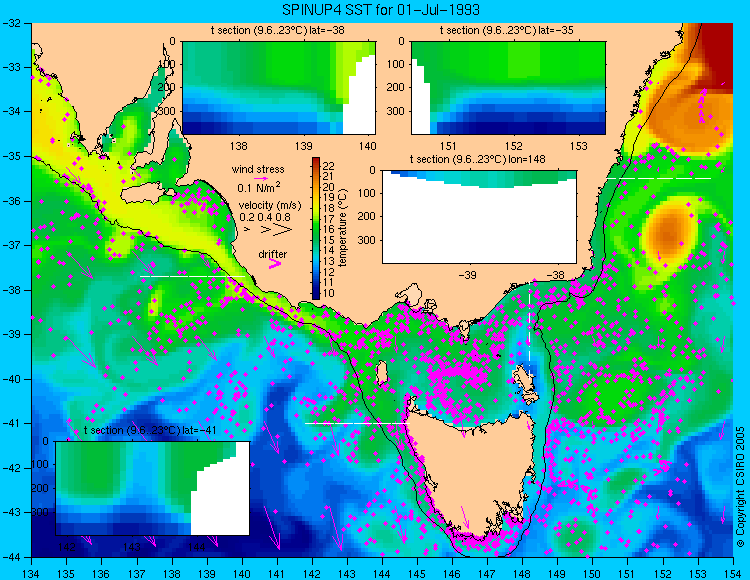Click the 'temperature (°C)' vertical label
The width and height of the screenshot is (750, 580).
pyautogui.click(x=342, y=228)
